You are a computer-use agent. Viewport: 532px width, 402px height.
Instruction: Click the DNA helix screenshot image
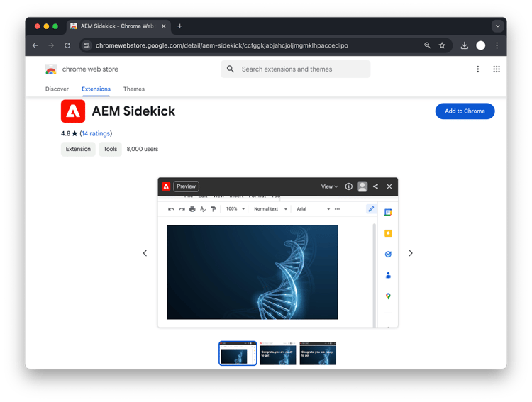252,272
